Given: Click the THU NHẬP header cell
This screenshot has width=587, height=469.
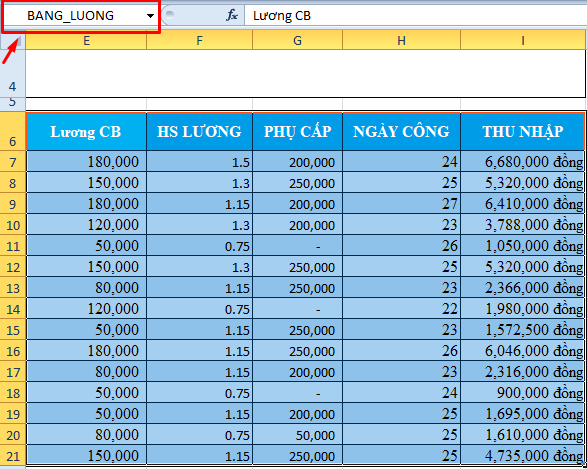Looking at the screenshot, I should point(523,131).
